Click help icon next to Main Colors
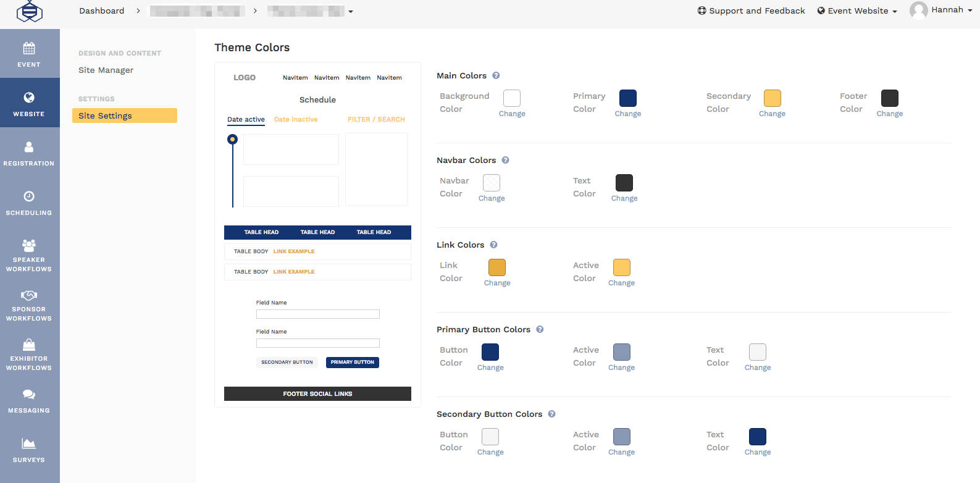The height and width of the screenshot is (483, 980). [496, 75]
